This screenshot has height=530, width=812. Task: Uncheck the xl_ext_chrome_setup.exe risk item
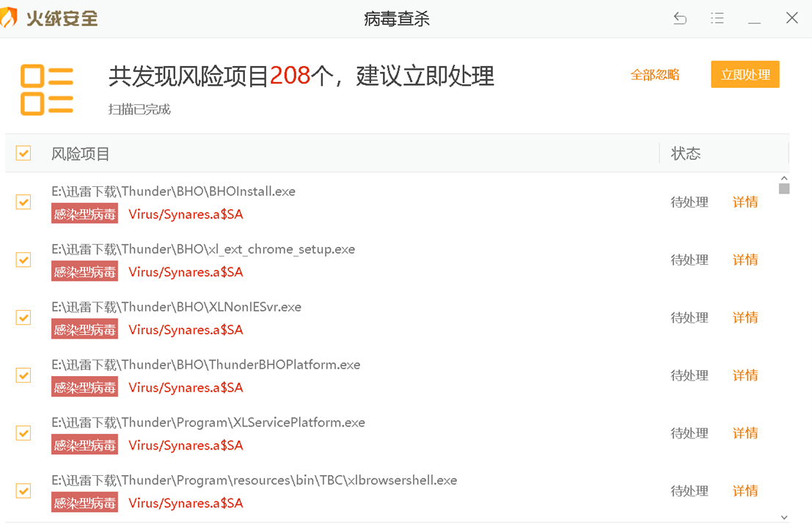click(x=23, y=260)
